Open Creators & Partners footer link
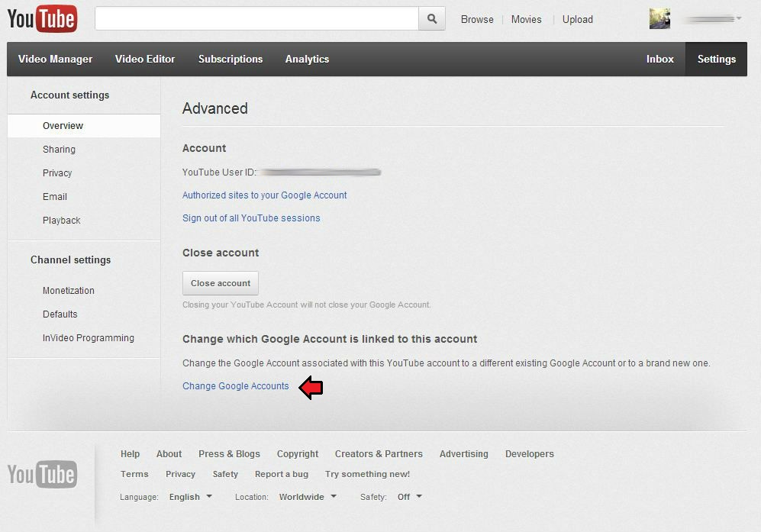The width and height of the screenshot is (761, 532). click(379, 454)
